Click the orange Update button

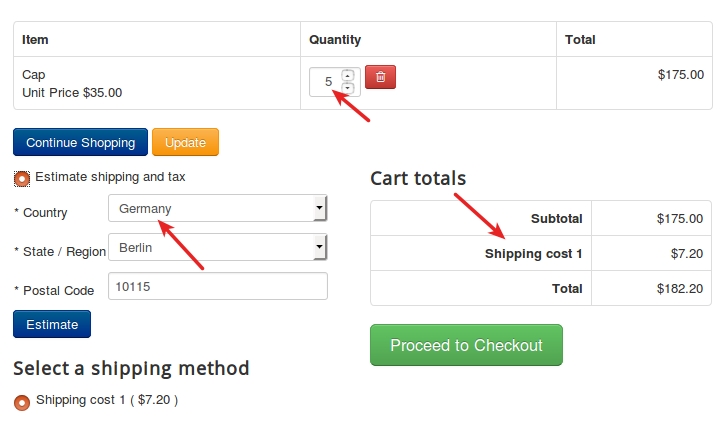point(186,142)
